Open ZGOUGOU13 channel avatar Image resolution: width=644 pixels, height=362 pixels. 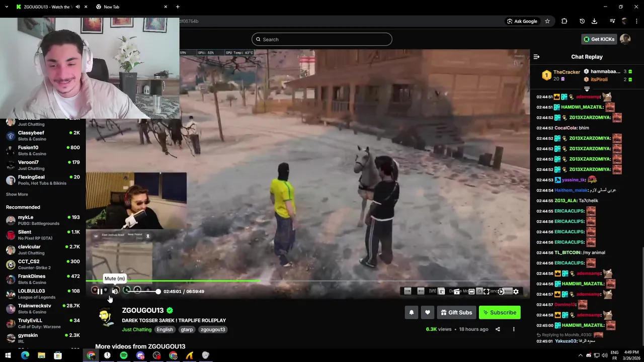click(x=106, y=318)
